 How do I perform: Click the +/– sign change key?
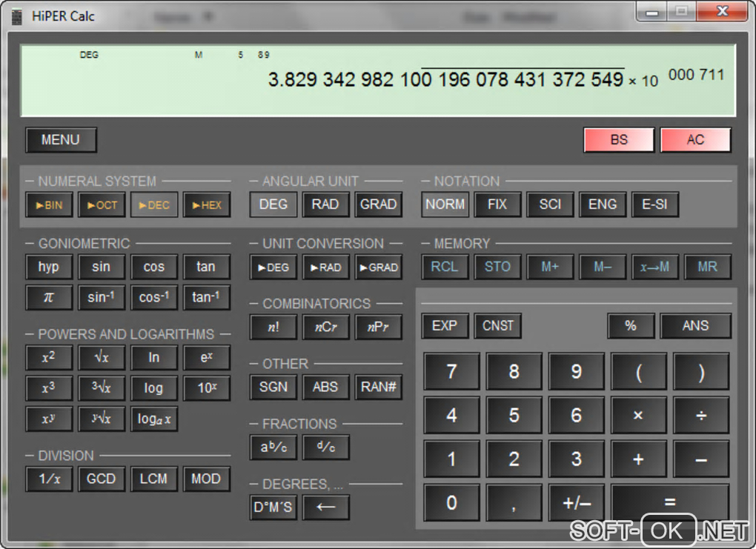(x=577, y=503)
